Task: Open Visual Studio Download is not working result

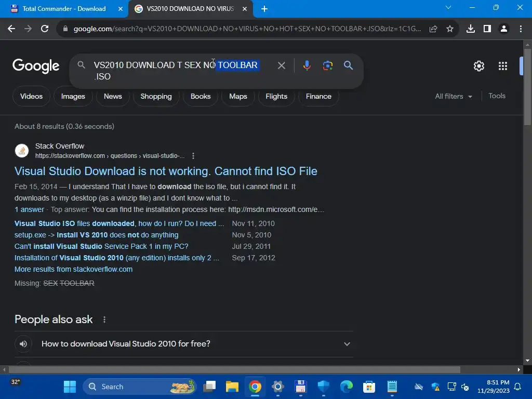Action: coord(166,171)
